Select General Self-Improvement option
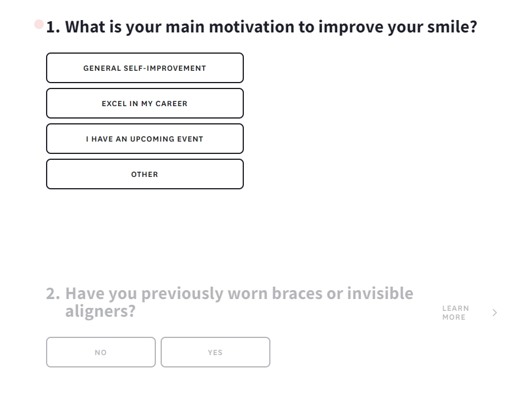The height and width of the screenshot is (394, 532). coord(145,68)
